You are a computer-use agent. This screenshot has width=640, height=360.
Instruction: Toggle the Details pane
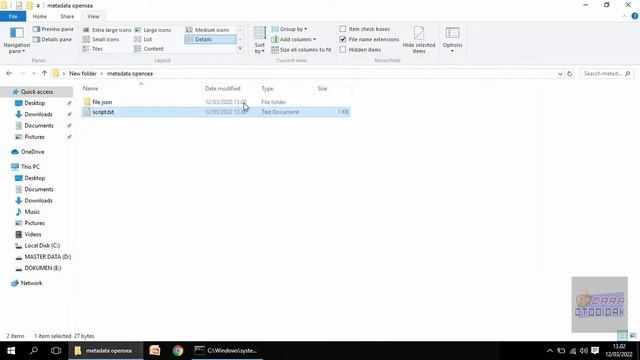pyautogui.click(x=52, y=40)
